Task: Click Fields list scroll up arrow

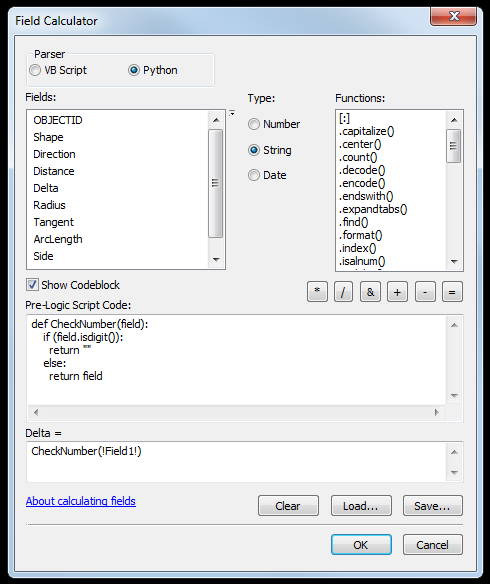Action: (x=216, y=120)
